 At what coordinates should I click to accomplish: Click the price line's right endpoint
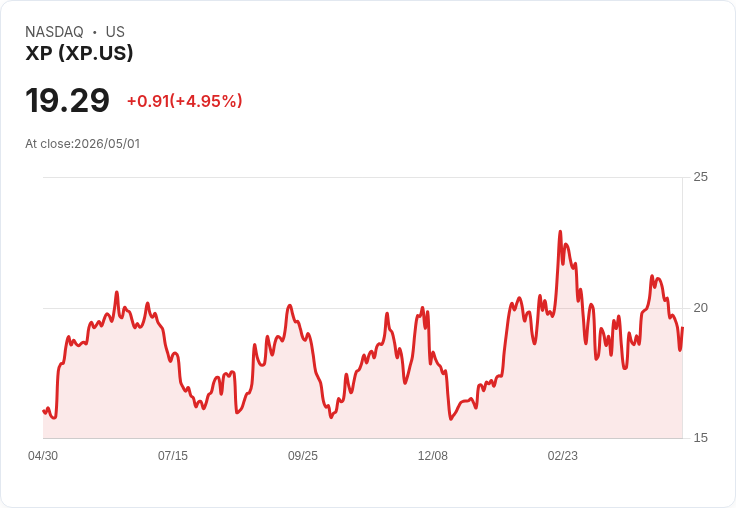point(682,328)
